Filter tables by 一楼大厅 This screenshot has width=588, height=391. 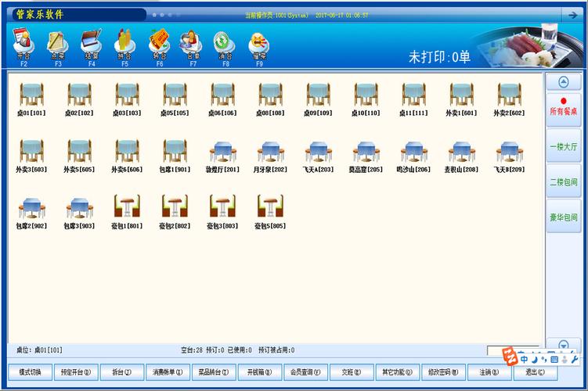point(564,146)
